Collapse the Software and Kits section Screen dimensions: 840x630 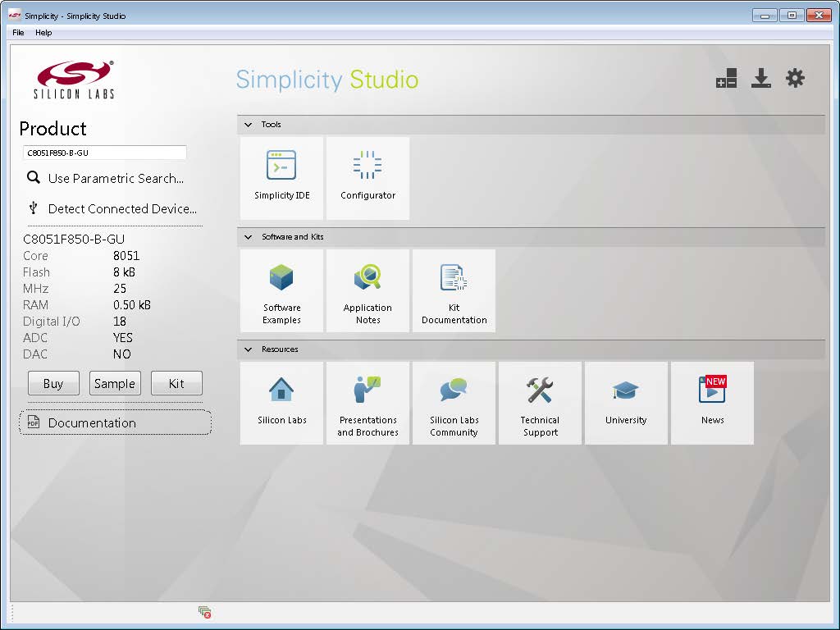point(249,237)
